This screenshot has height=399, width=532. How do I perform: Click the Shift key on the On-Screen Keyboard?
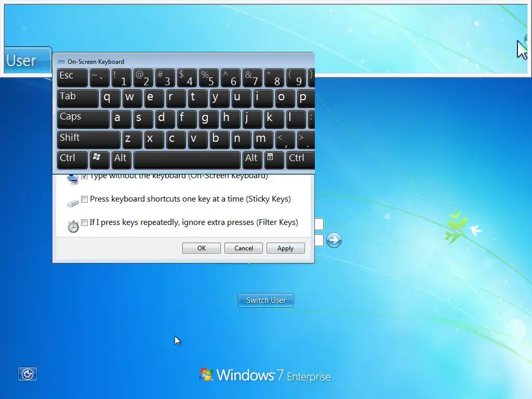coord(88,140)
